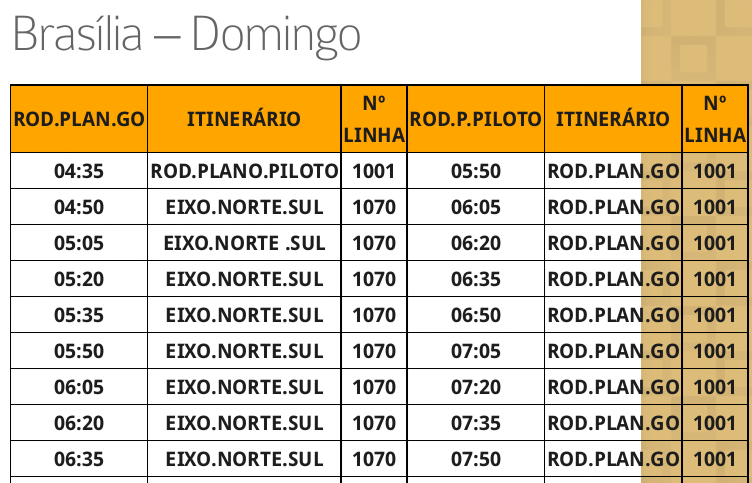The image size is (752, 483).
Task: Click the rightmost Nº LINHA column header
Action: point(714,119)
